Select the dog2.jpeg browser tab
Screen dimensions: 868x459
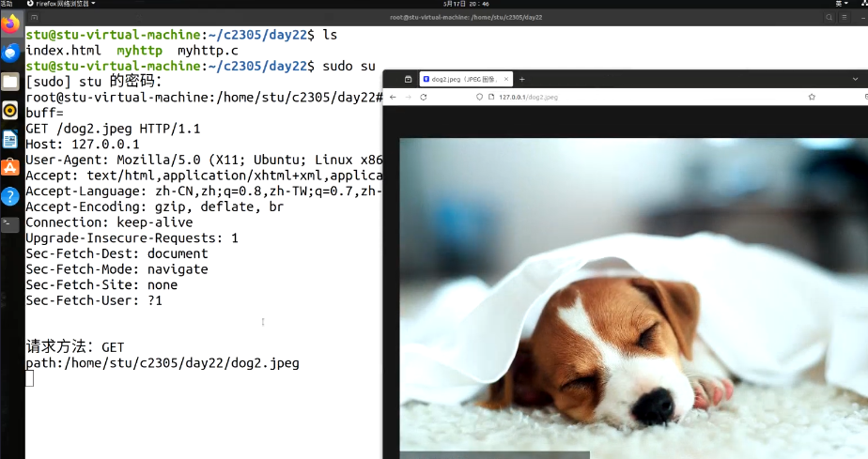(x=461, y=80)
